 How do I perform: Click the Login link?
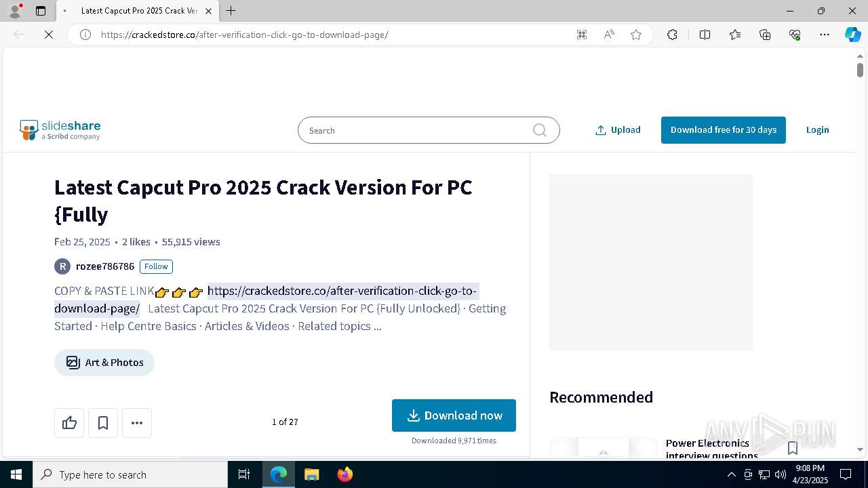[x=817, y=130]
